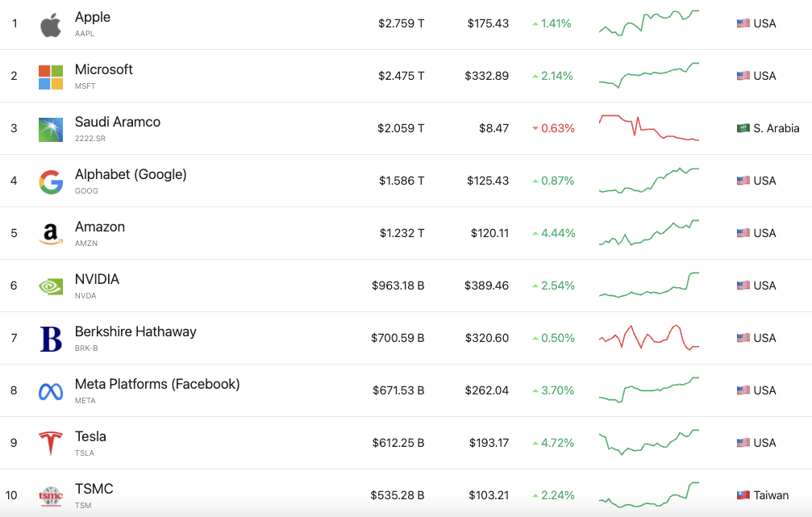Open the NVIDIA company link

97,279
